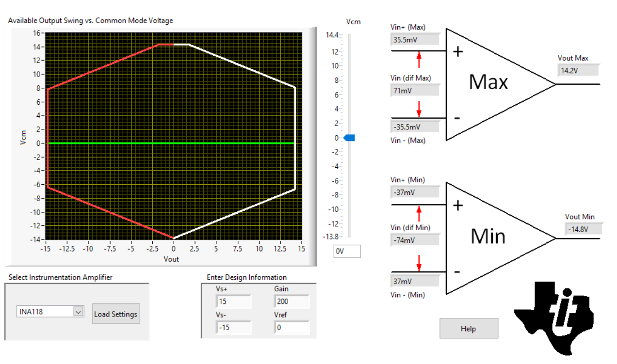The height and width of the screenshot is (364, 617).
Task: Click the Vout x-axis label on the graph
Action: click(171, 259)
